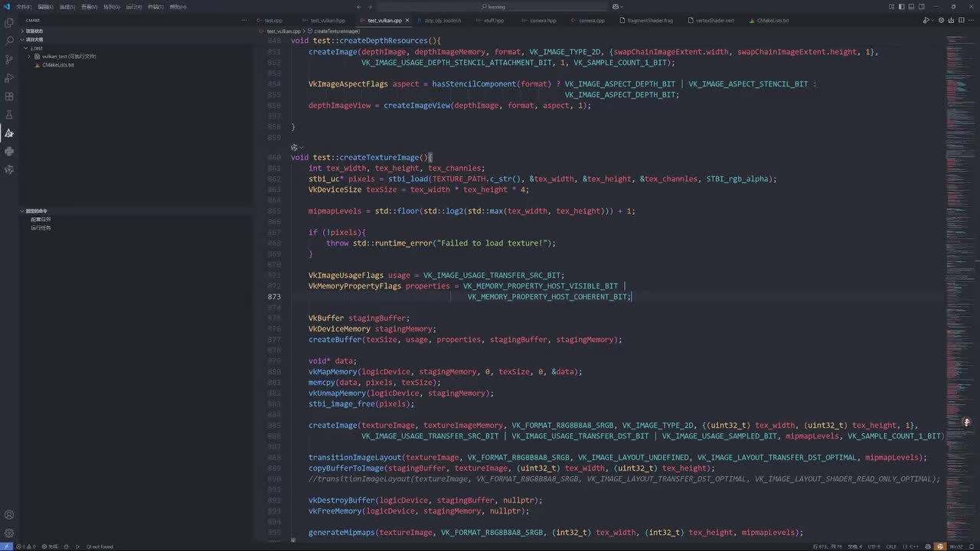The height and width of the screenshot is (551, 980).
Task: Open the CMAKE panel More Actions ellipsis
Action: 244,21
